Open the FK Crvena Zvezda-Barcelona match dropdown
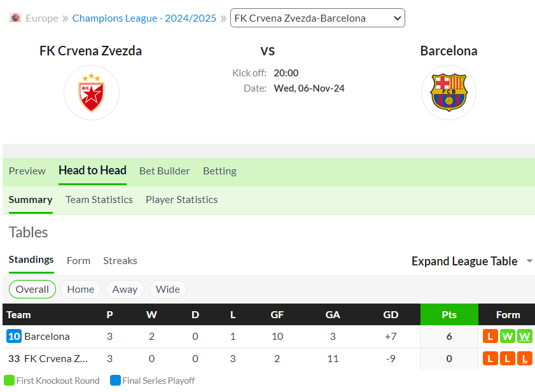This screenshot has height=392, width=535. click(x=317, y=18)
